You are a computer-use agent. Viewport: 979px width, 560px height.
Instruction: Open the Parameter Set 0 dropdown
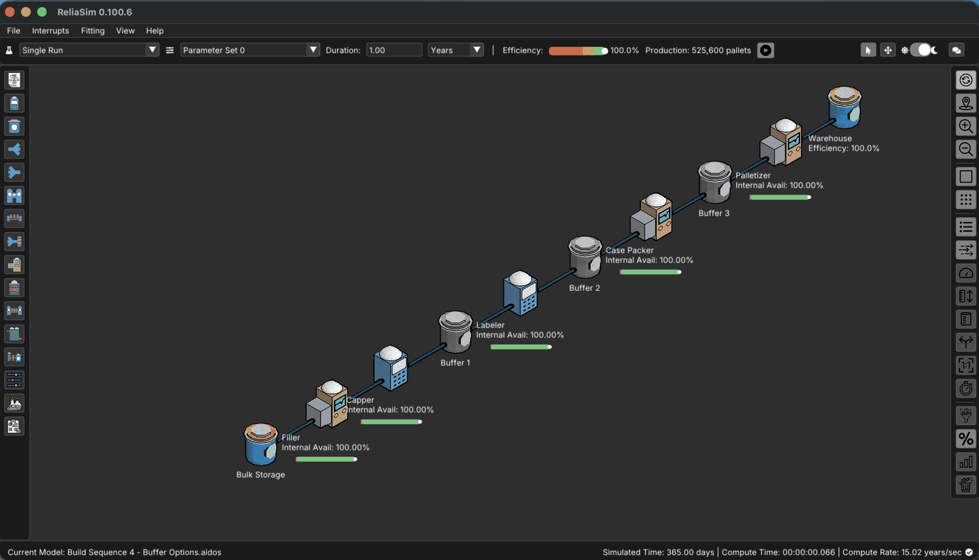coord(250,50)
